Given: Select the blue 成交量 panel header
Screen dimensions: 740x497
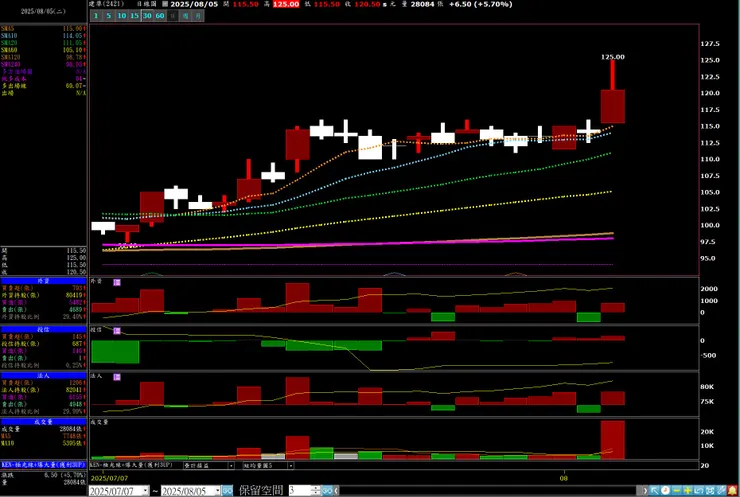Looking at the screenshot, I should pos(43,422).
